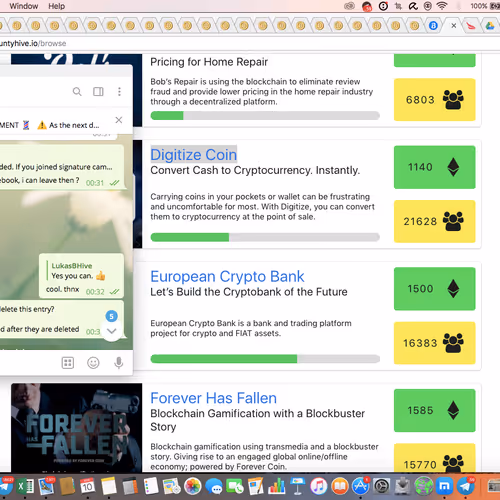Open iBooks from the Dock
This screenshot has width=500, height=500.
(x=340, y=487)
